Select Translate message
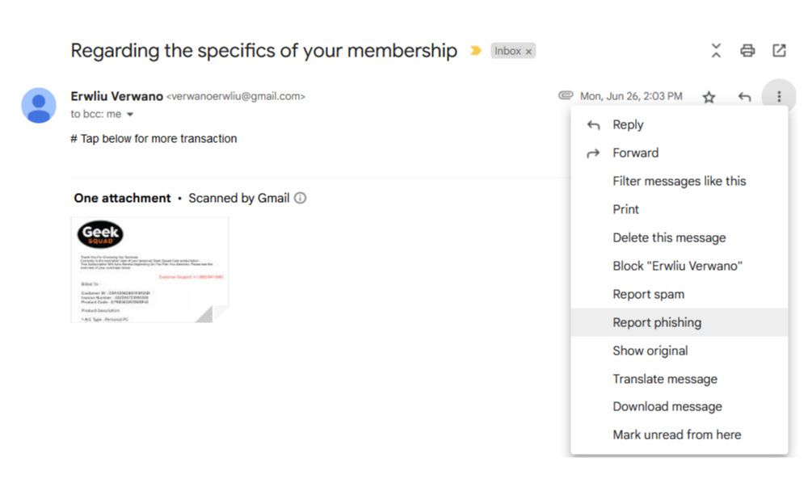Viewport: 812px width, 504px height. click(664, 379)
